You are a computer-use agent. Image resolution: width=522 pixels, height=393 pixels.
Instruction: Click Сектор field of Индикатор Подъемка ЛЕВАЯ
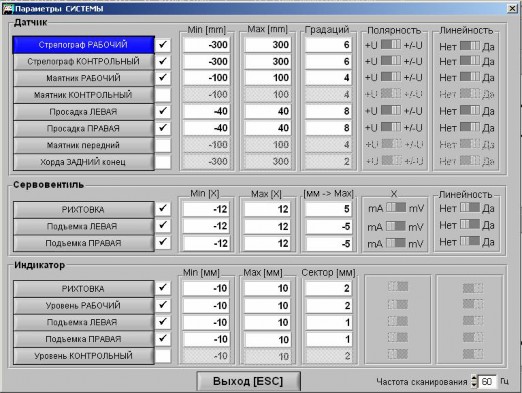pyautogui.click(x=328, y=323)
